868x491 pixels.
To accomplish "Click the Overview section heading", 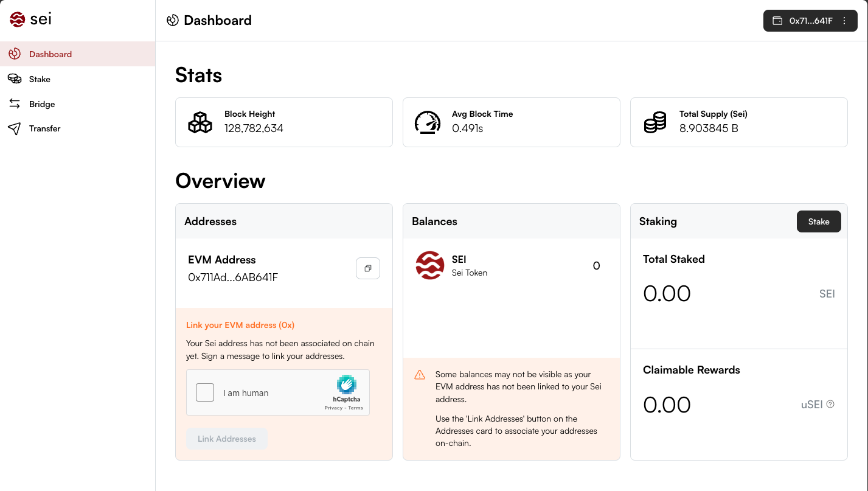I will [220, 181].
